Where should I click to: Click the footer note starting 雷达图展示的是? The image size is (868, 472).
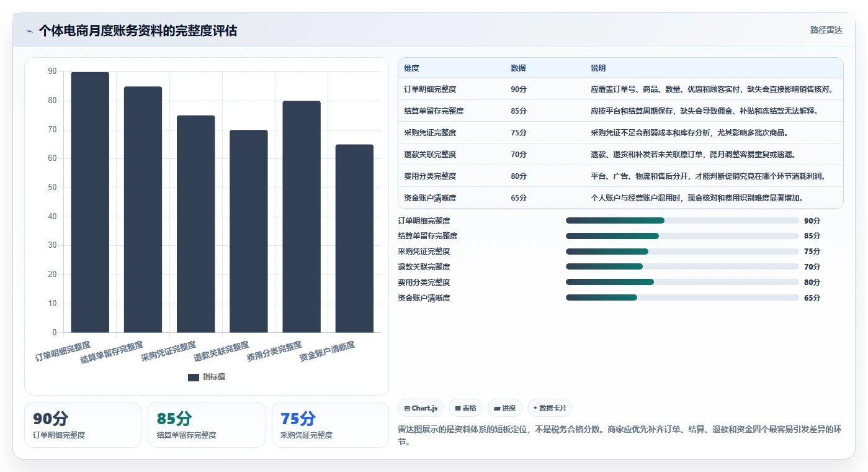619,436
